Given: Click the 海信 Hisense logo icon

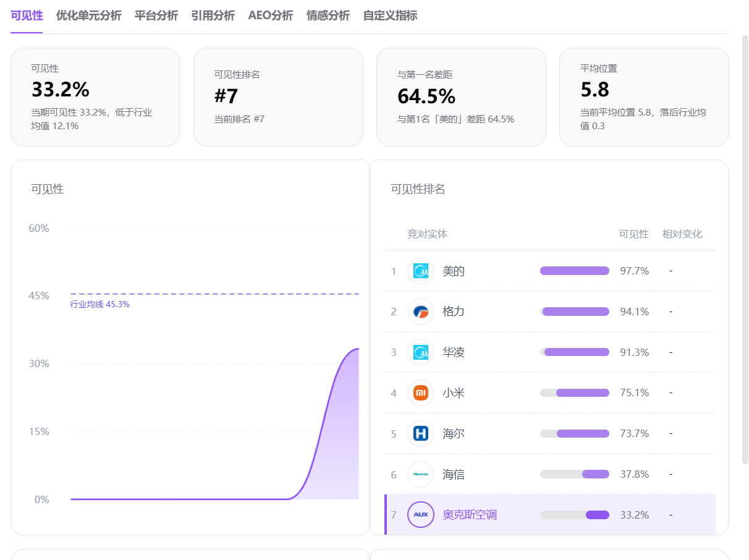Looking at the screenshot, I should 421,475.
